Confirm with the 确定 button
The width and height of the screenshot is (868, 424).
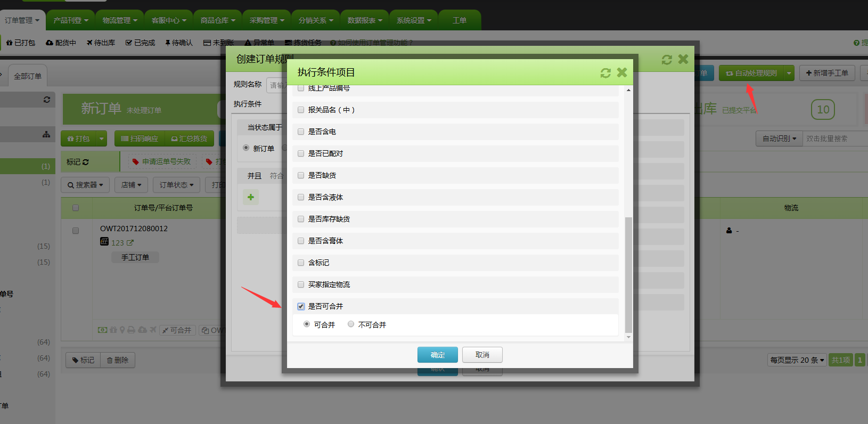coord(438,355)
